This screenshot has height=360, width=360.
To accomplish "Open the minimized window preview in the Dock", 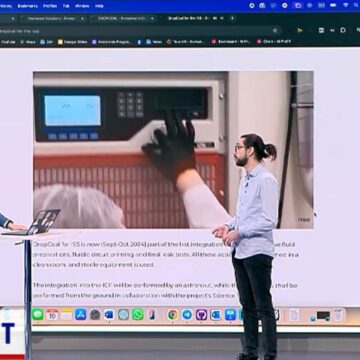I will (323, 315).
